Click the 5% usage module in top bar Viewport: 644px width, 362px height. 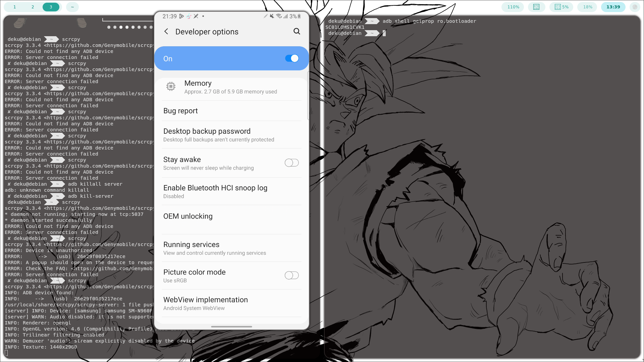562,7
